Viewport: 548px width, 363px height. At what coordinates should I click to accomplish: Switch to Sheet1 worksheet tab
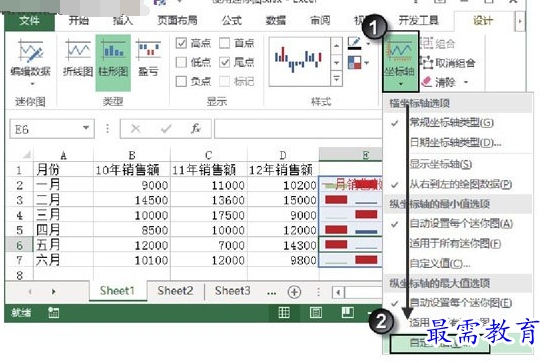117,291
